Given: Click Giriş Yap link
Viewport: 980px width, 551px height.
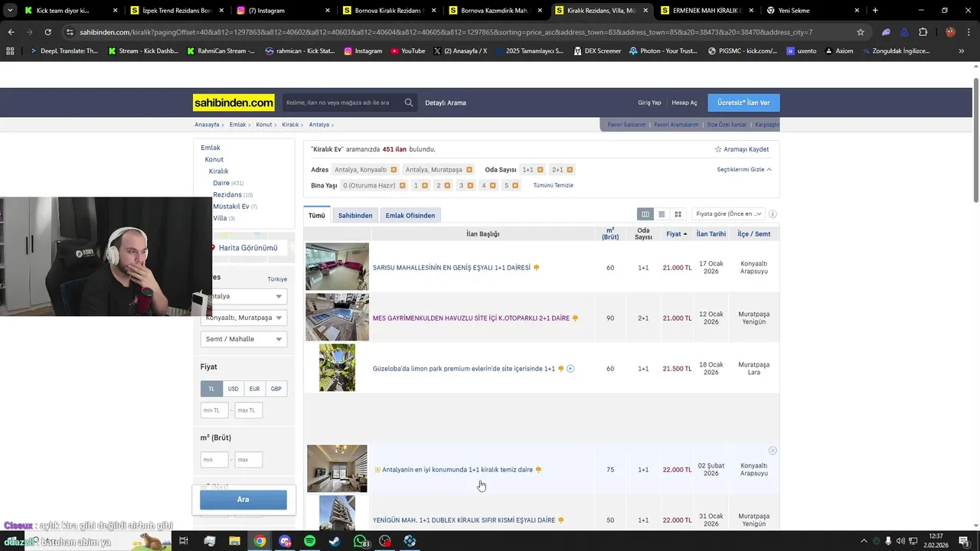Looking at the screenshot, I should click(x=649, y=103).
